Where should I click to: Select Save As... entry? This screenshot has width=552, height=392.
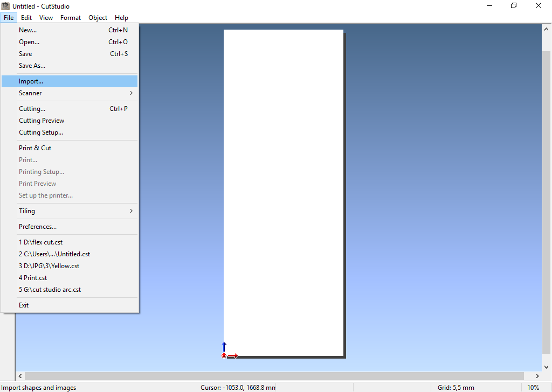click(x=70, y=66)
